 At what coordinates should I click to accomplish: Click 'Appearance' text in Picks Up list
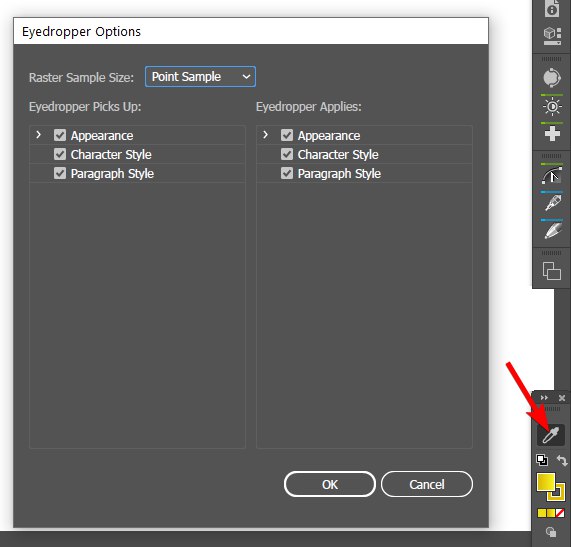[x=102, y=135]
